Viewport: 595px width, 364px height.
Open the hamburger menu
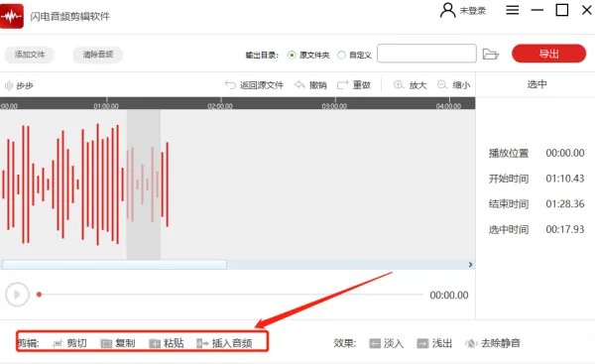click(x=513, y=10)
